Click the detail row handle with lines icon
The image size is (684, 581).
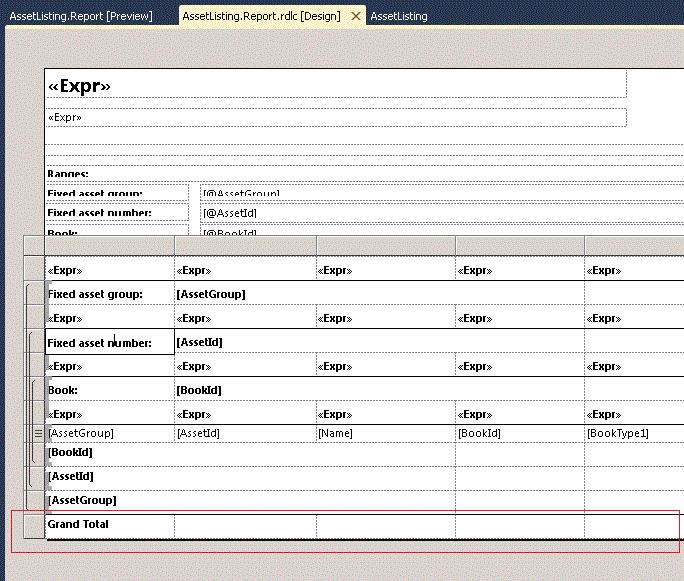coord(34,433)
